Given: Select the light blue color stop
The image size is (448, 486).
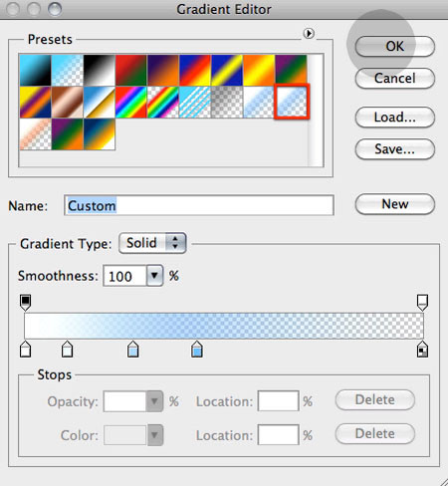Looking at the screenshot, I should click(133, 349).
